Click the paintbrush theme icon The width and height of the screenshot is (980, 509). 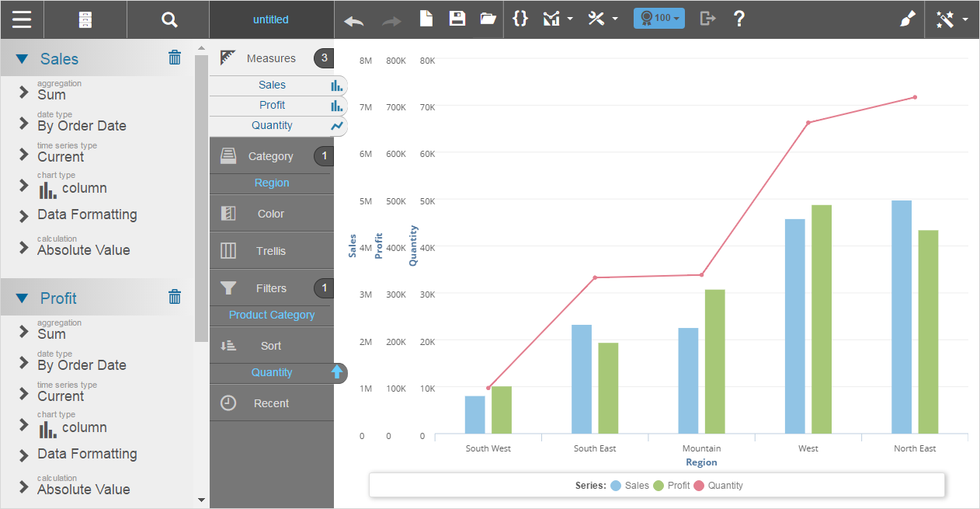pos(907,19)
